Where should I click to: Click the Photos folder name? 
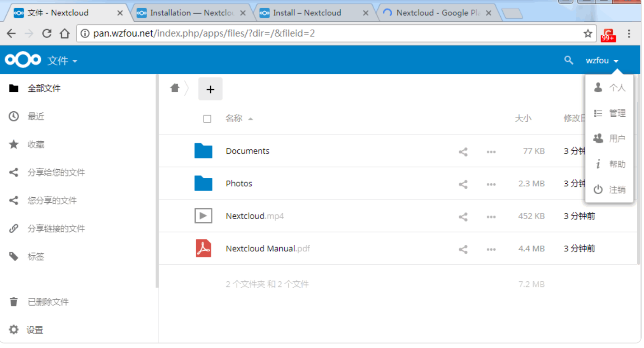click(x=239, y=184)
